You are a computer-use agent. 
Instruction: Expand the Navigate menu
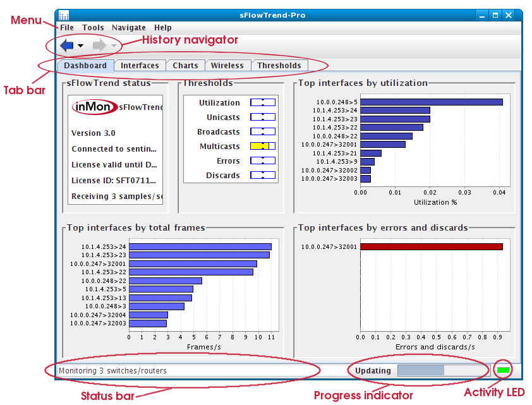pyautogui.click(x=128, y=28)
